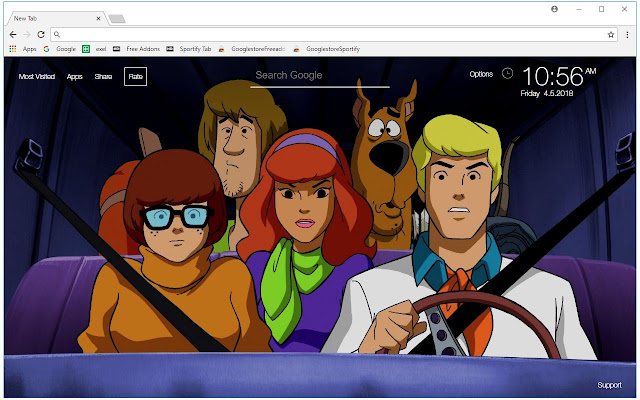Open the Options menu

tap(481, 74)
